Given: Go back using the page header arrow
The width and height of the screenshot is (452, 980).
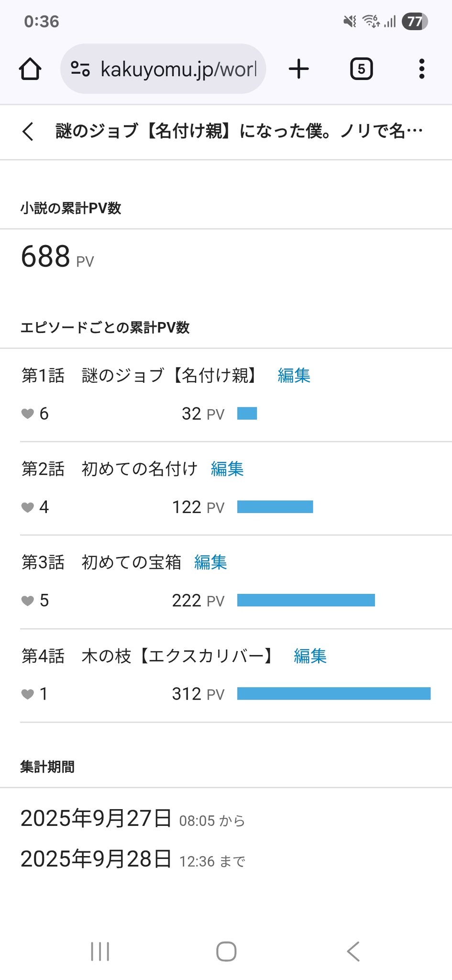Looking at the screenshot, I should click(28, 131).
